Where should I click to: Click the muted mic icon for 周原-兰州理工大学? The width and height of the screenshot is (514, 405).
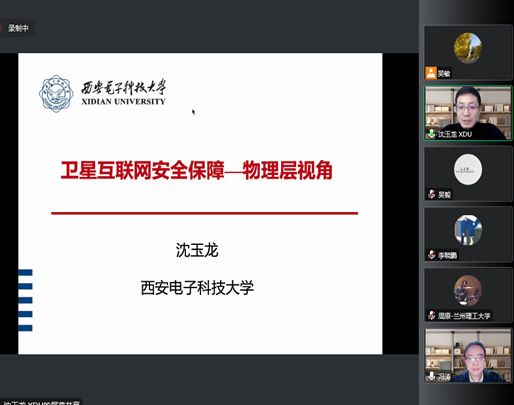pos(432,315)
